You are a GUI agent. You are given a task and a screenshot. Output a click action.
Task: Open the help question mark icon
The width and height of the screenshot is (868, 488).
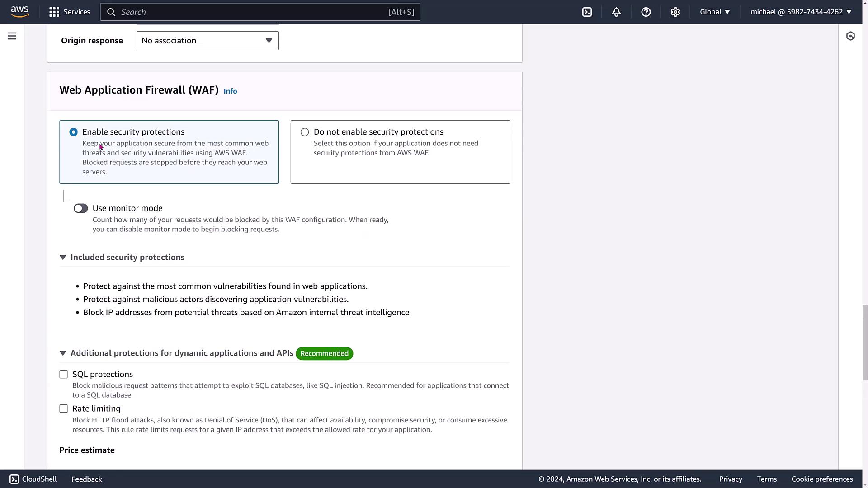tap(646, 12)
